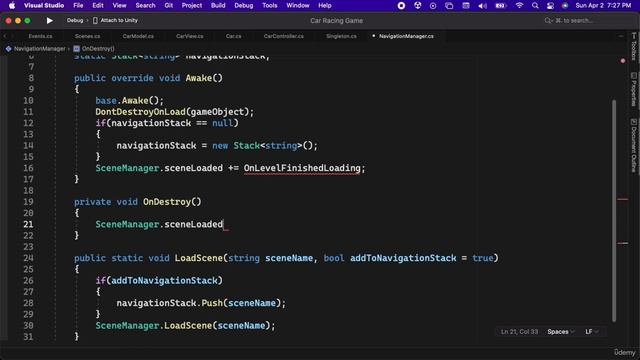Navigate back with the left arrow near the tabs
Screen dimensions: 640x360
5,36
